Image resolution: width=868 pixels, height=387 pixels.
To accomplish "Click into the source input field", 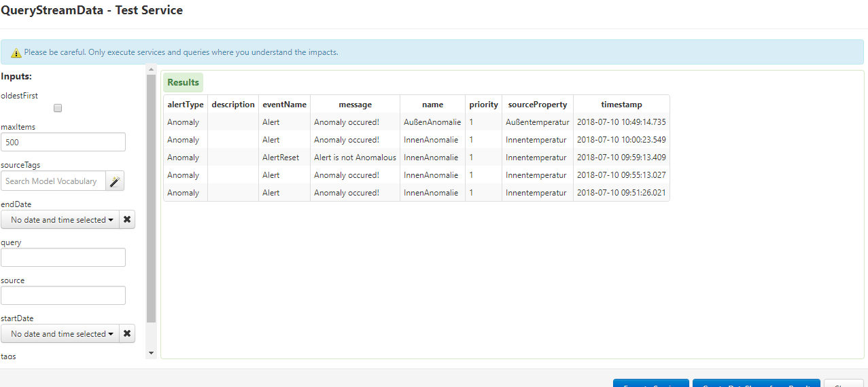I will click(63, 295).
